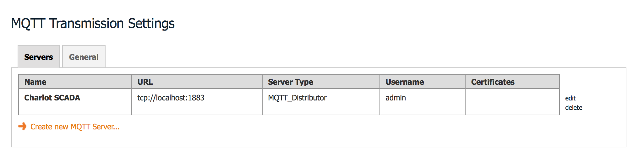This screenshot has width=644, height=165.
Task: Click the Username column header
Action: pyautogui.click(x=423, y=82)
